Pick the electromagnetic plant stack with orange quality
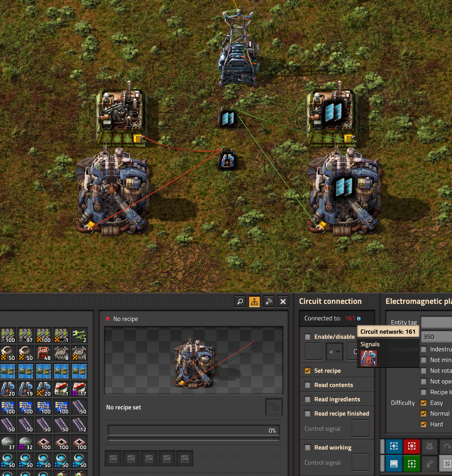The image size is (452, 476). [x=44, y=389]
